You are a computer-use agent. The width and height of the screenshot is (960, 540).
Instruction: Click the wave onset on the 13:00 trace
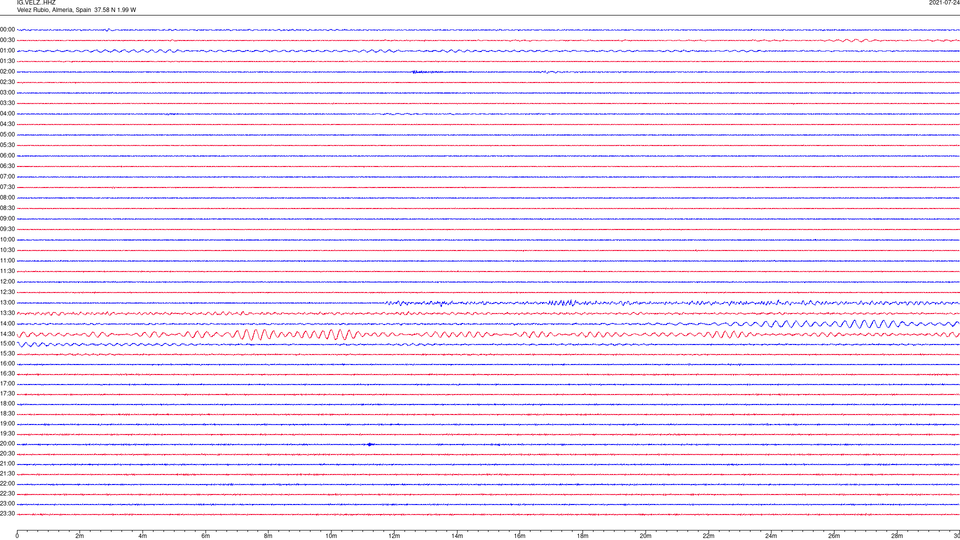click(x=389, y=303)
